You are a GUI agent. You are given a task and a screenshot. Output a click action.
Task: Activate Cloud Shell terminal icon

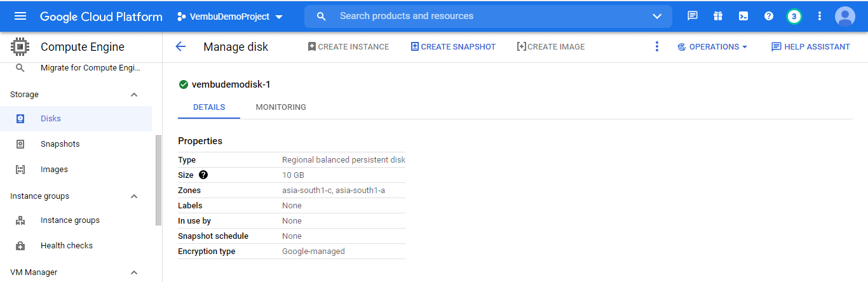click(743, 16)
